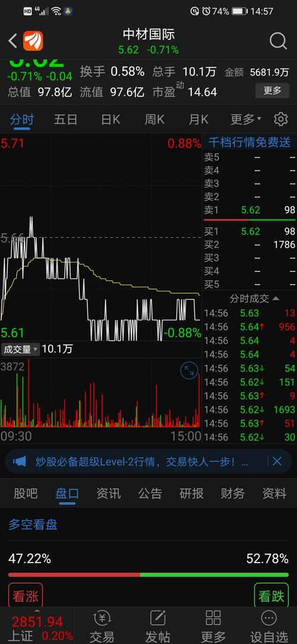This screenshot has height=644, width=297.
Task: Tap the volume bar chart
Action: [101, 394]
